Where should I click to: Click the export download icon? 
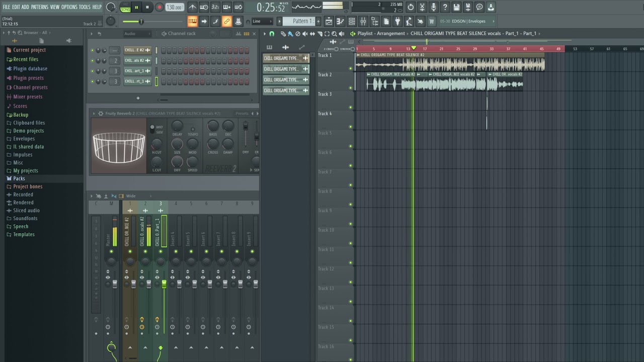click(491, 7)
